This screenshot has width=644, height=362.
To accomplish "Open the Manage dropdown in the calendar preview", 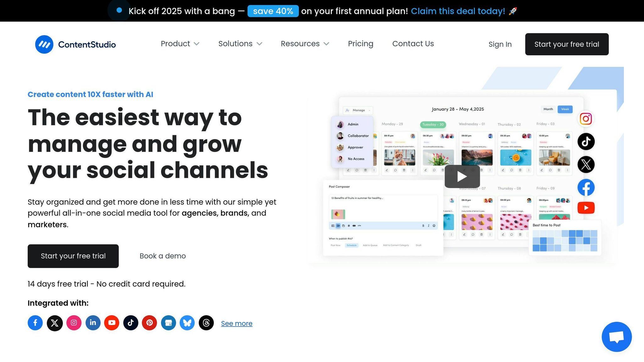I will (x=358, y=110).
